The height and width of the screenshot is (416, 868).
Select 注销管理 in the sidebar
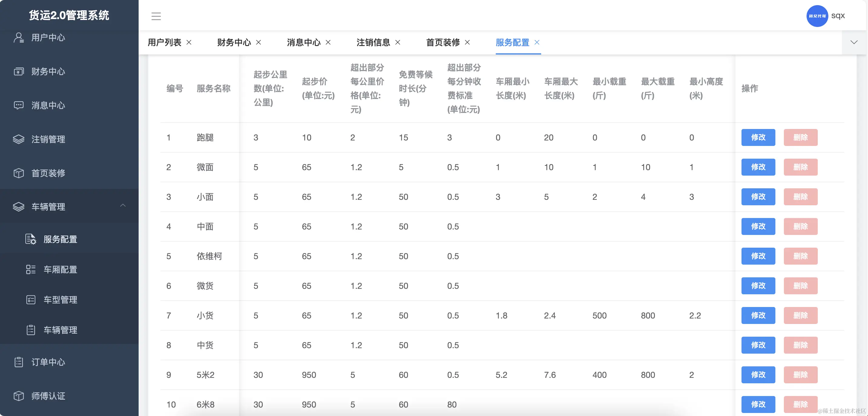point(48,139)
